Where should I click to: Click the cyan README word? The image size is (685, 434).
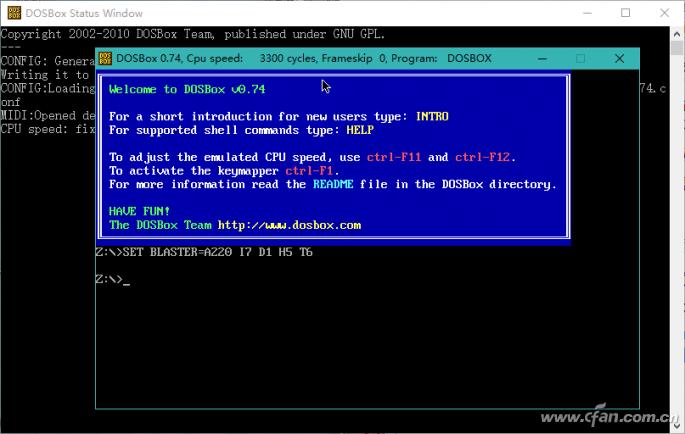pyautogui.click(x=333, y=184)
